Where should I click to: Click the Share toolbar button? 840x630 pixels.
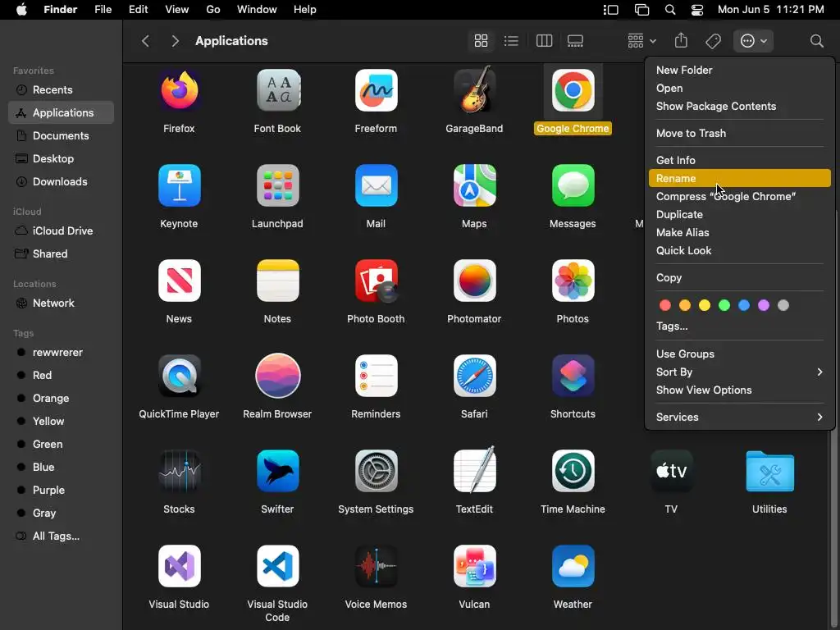tap(681, 41)
